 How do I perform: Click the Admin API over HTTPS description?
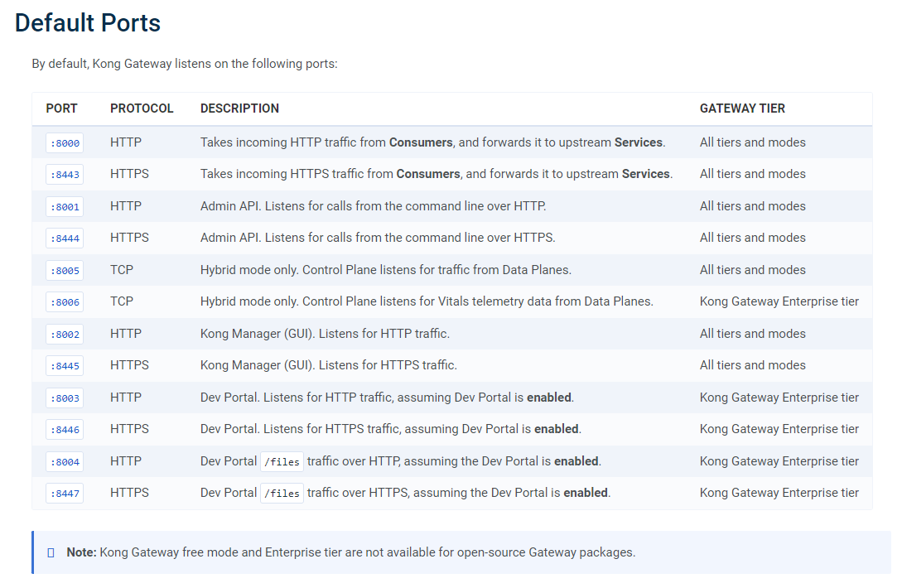coord(378,238)
